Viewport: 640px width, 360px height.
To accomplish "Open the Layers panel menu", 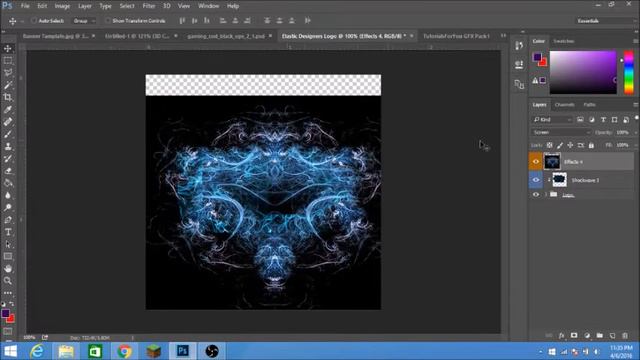I will [636, 105].
